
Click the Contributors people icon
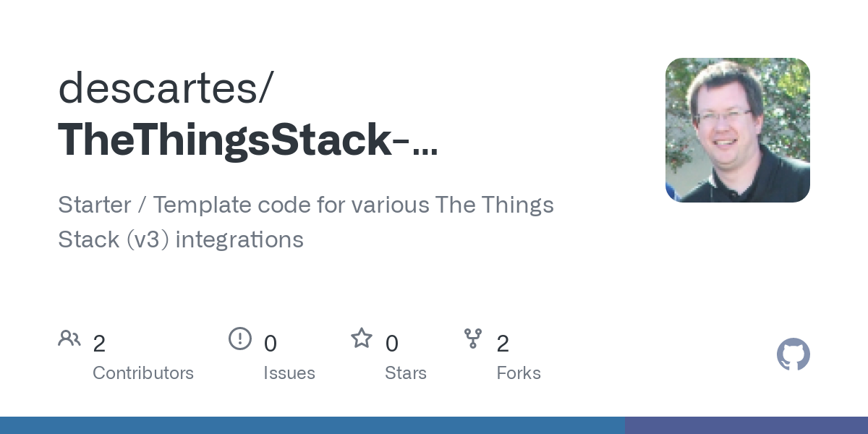(x=69, y=339)
